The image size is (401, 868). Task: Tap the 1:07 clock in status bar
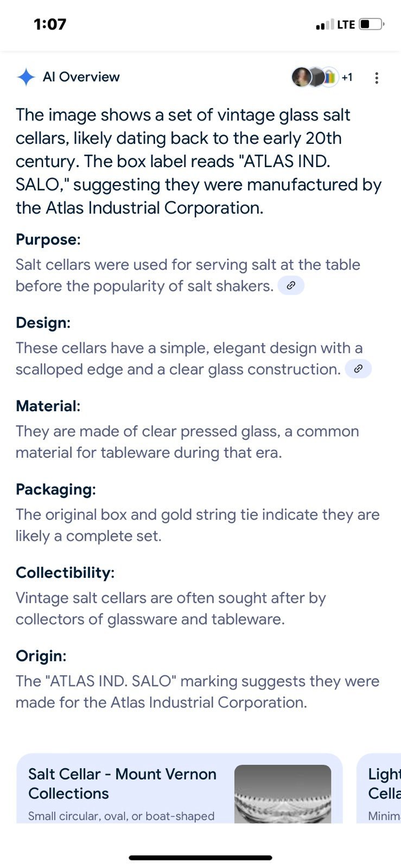click(x=50, y=24)
